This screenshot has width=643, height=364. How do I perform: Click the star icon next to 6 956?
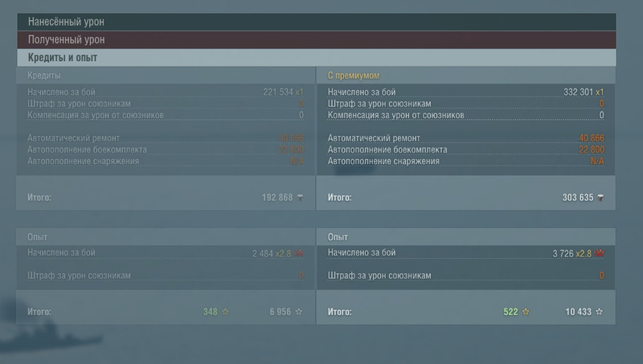(x=299, y=312)
